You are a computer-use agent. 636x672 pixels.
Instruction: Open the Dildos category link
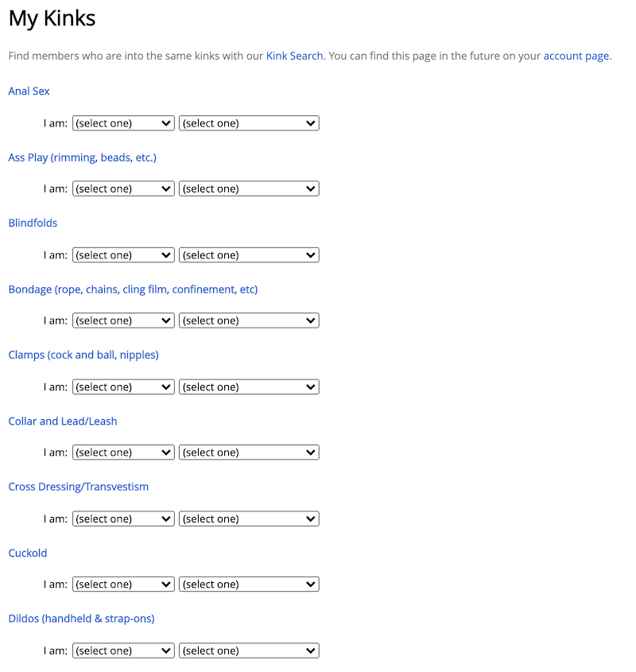click(x=81, y=619)
